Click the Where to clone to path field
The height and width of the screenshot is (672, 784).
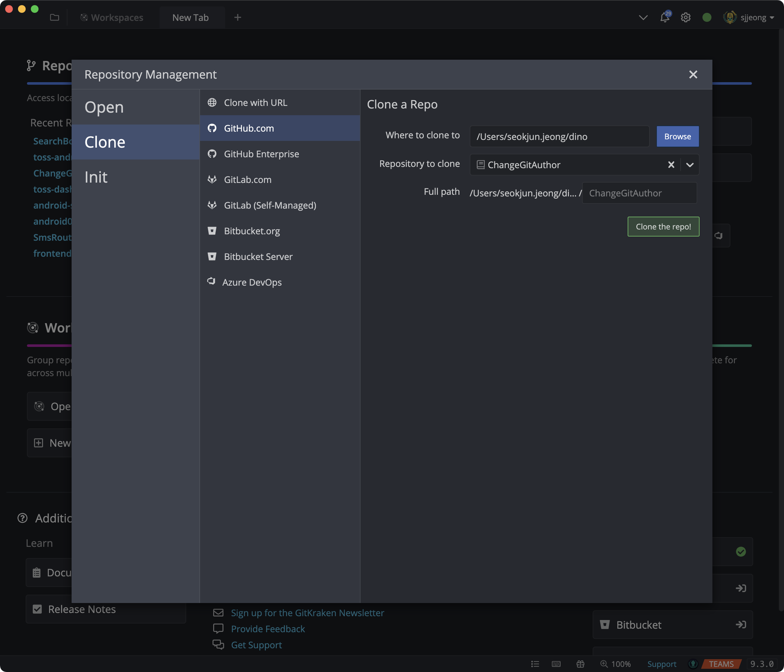pos(559,136)
